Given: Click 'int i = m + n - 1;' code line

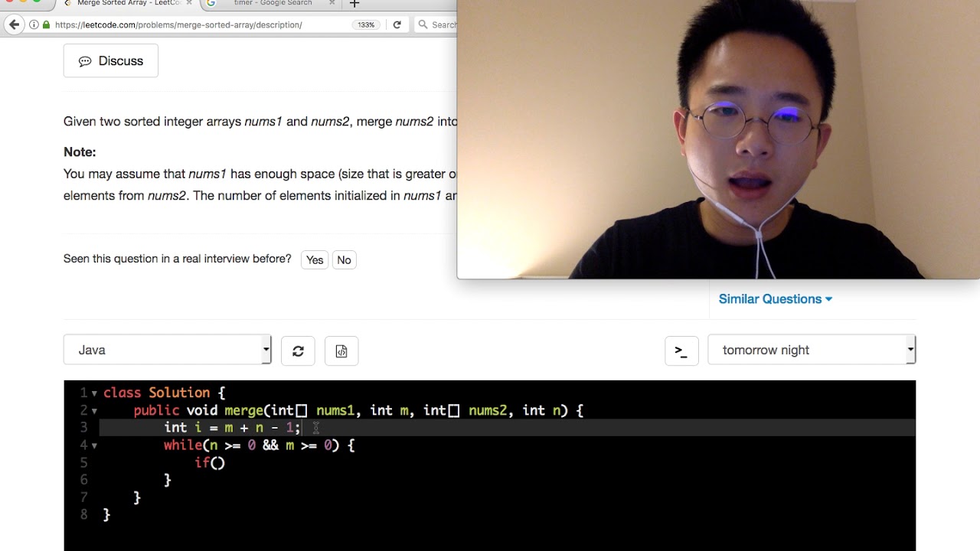Looking at the screenshot, I should coord(233,428).
